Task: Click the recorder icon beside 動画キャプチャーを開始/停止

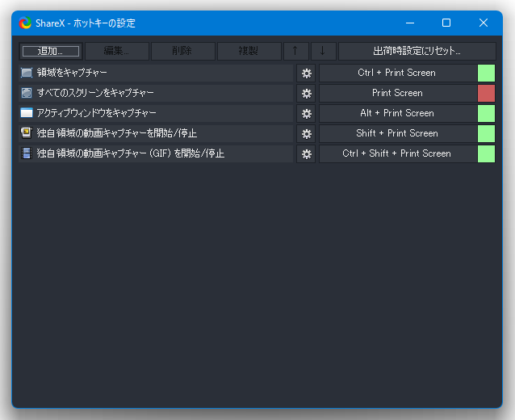Action: pyautogui.click(x=27, y=133)
